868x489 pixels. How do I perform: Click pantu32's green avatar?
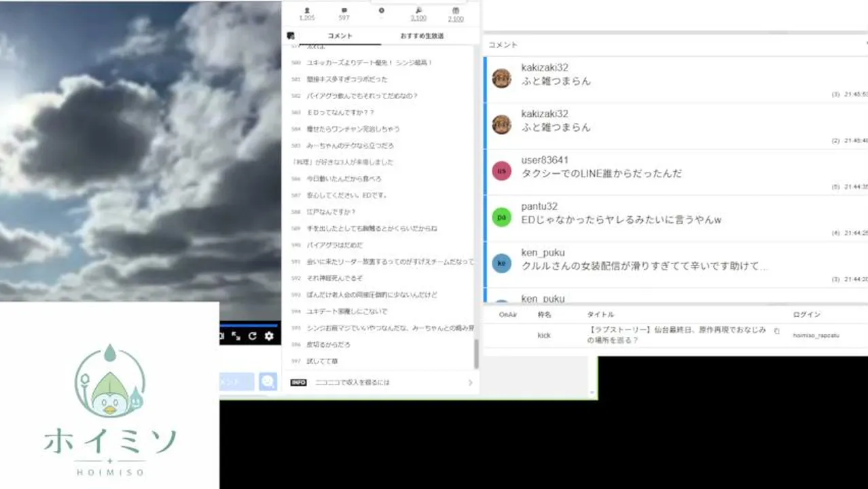click(501, 217)
